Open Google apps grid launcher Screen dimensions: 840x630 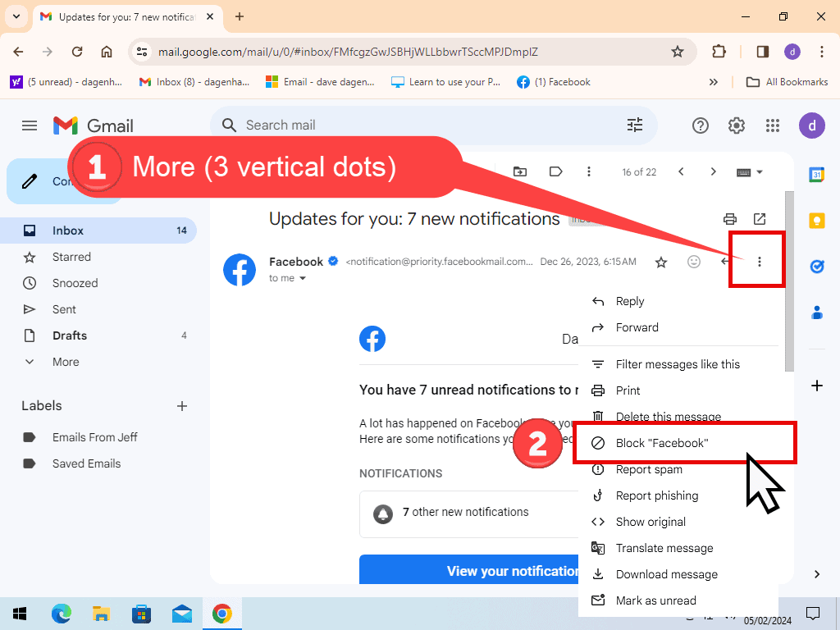click(x=772, y=126)
